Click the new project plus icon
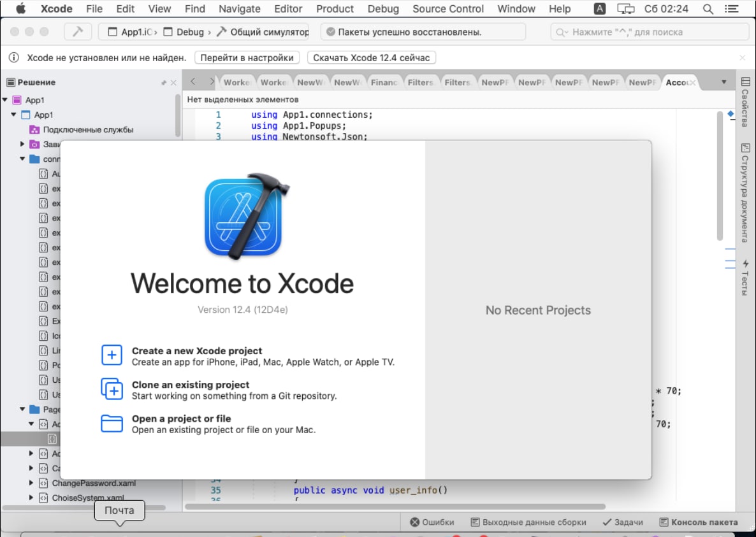 [112, 355]
